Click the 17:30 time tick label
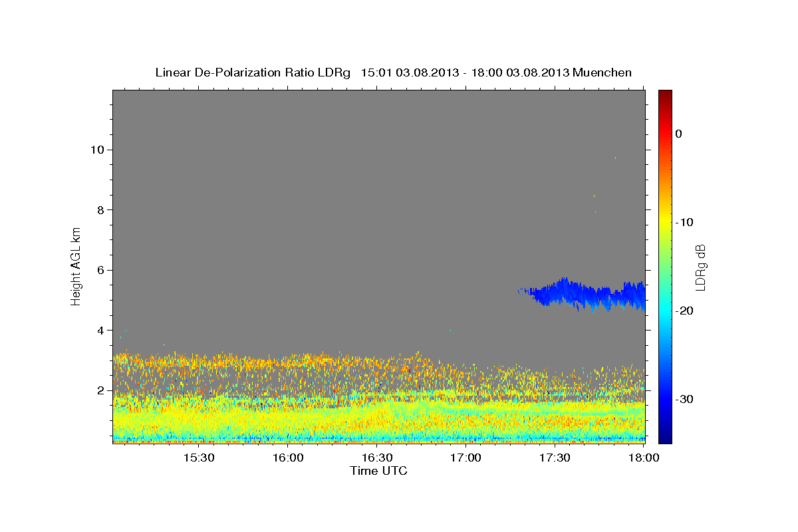This screenshot has height=532, width=798. (x=555, y=458)
